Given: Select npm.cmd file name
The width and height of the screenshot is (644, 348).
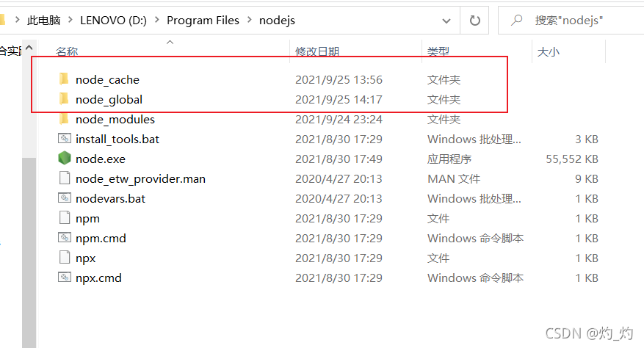Looking at the screenshot, I should (x=101, y=239).
